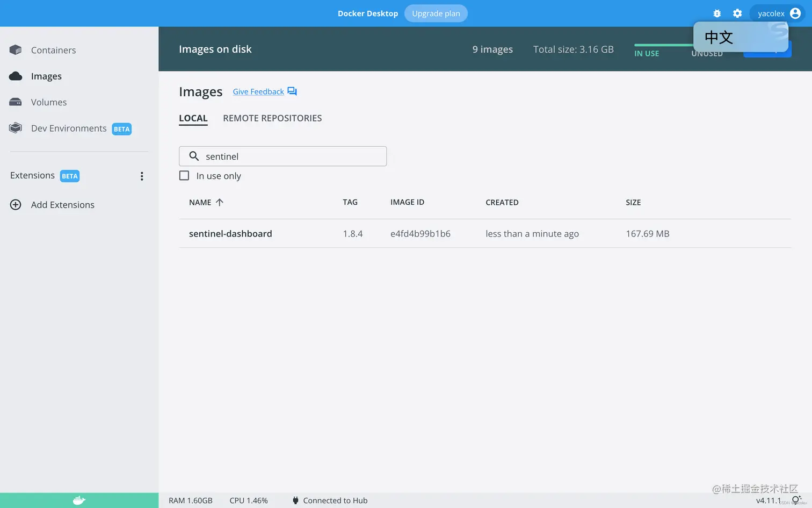Click the Docker whale status icon
Image resolution: width=812 pixels, height=508 pixels.
pos(79,500)
